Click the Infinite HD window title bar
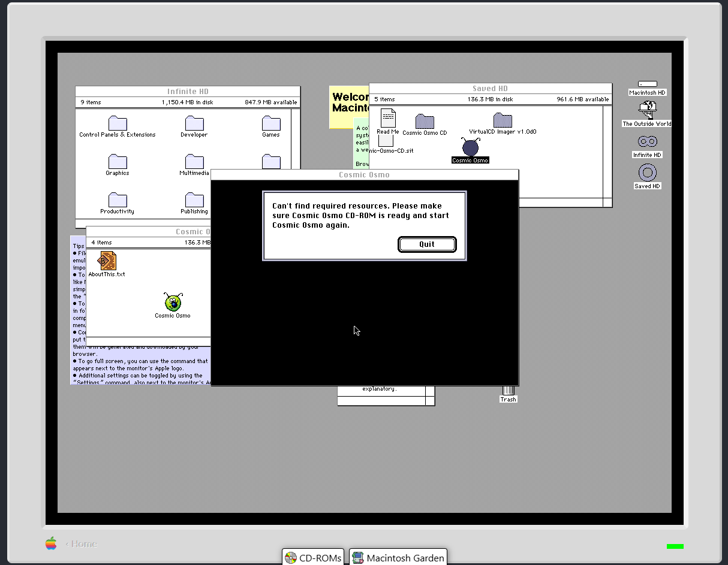Image resolution: width=728 pixels, height=565 pixels. [188, 91]
